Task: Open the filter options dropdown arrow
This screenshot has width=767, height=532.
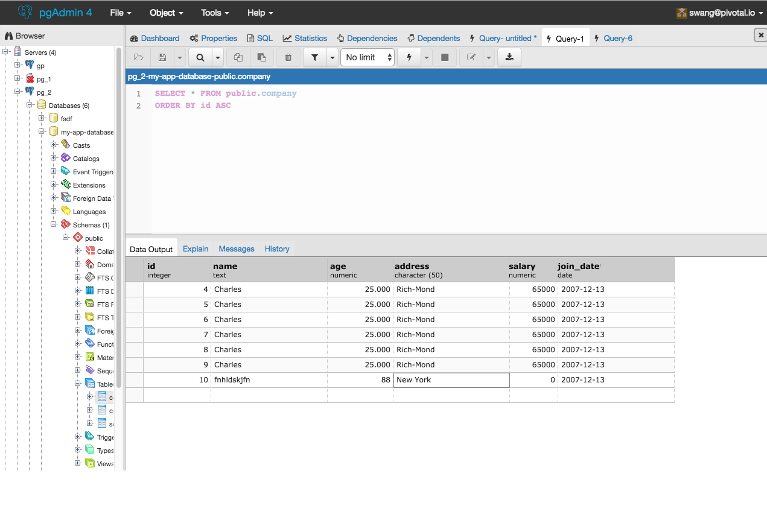Action: (x=333, y=57)
